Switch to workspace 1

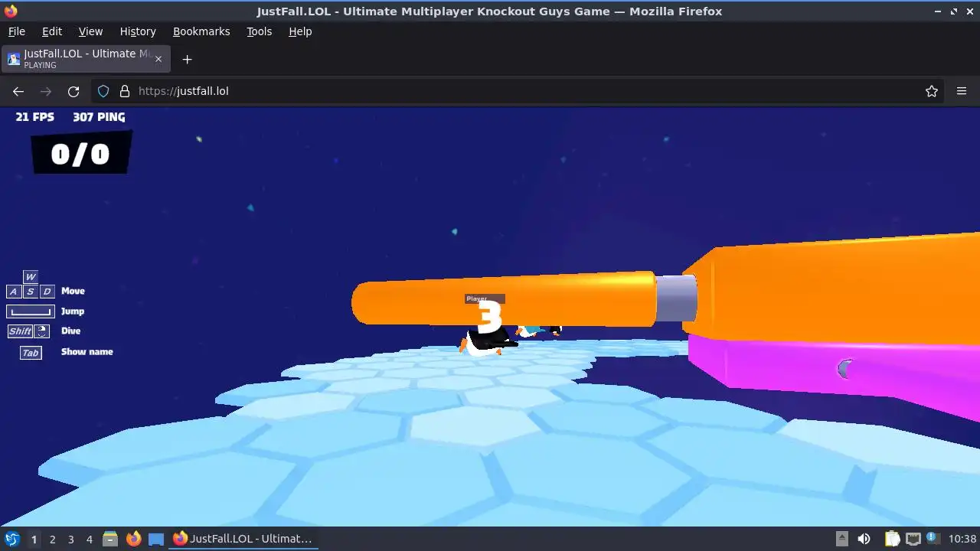(34, 539)
